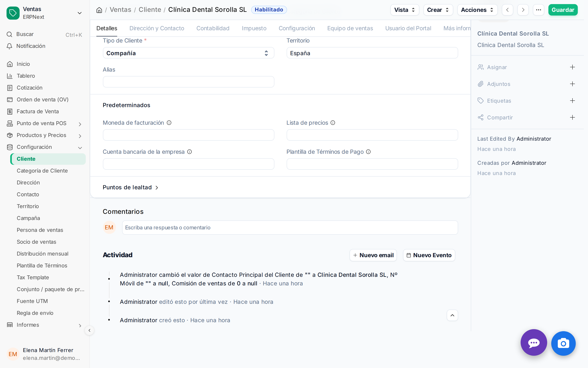
Task: Show info for Plantilla de Términos de Pago
Action: coord(368,152)
